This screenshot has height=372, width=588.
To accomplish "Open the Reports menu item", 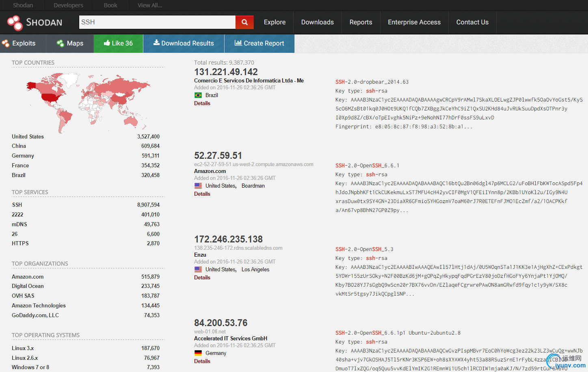I will coord(361,22).
